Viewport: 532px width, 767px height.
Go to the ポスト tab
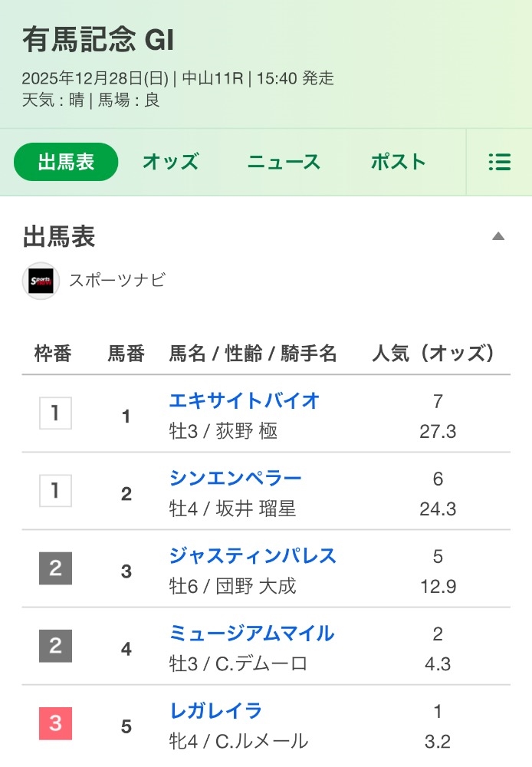pyautogui.click(x=398, y=163)
